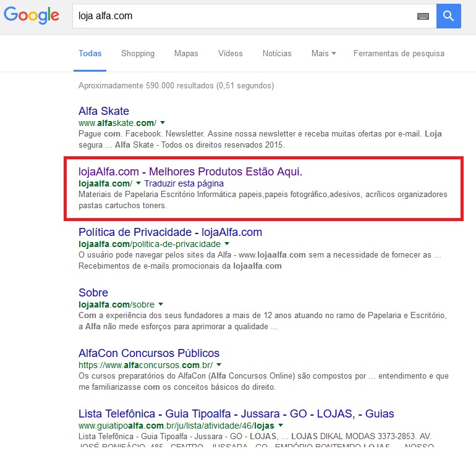Expand arrow next to lojaalfa.com/ URL
Image resolution: width=476 pixels, height=462 pixels.
pyautogui.click(x=138, y=183)
